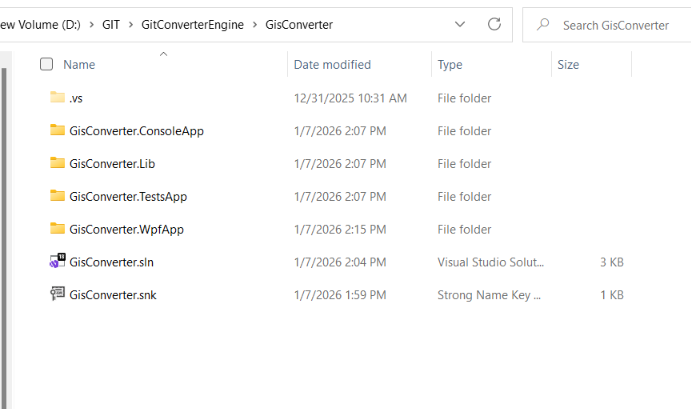Navigate to the GitConverterEngine breadcrumb
Screen dimensions: 691x409
pyautogui.click(x=192, y=25)
